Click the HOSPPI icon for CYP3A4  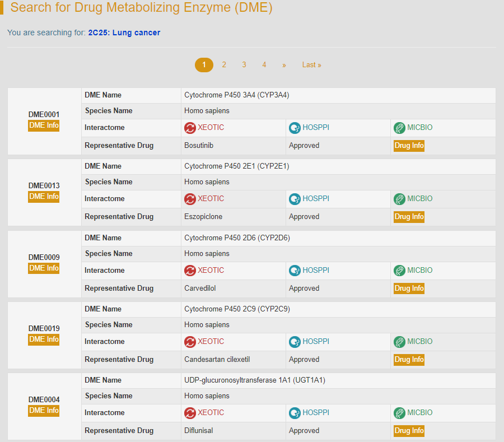295,128
